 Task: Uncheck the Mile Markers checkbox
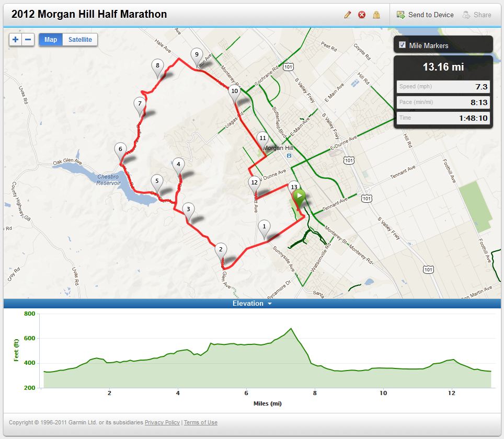tap(402, 45)
